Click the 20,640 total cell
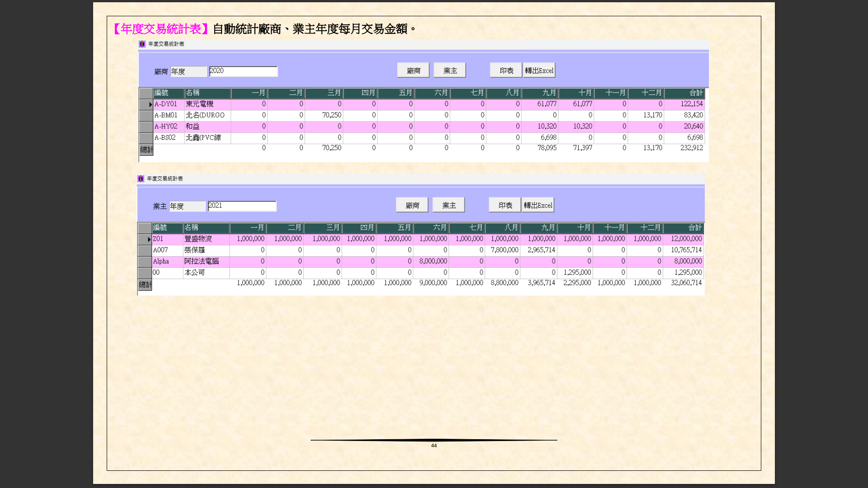The width and height of the screenshot is (868, 488). 684,127
